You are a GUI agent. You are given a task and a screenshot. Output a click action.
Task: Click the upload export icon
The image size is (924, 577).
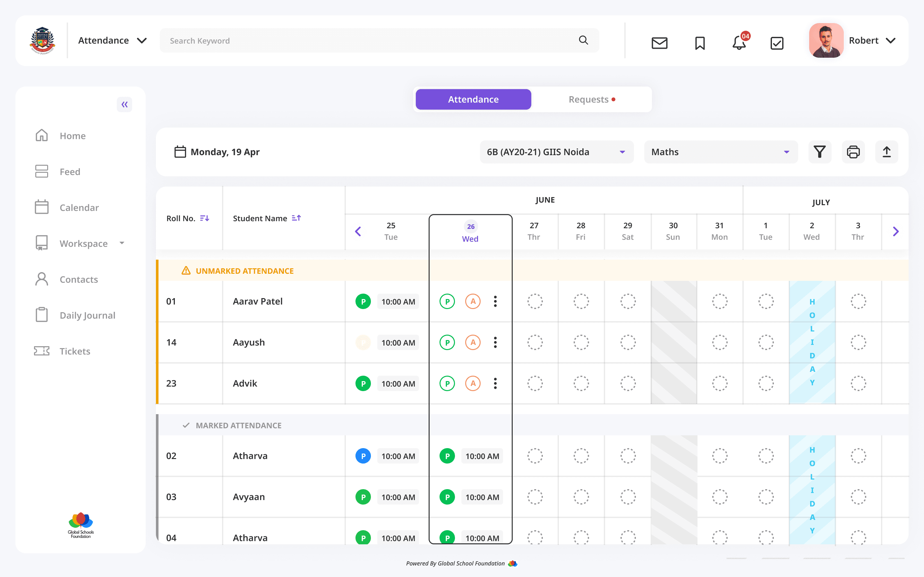[886, 152]
